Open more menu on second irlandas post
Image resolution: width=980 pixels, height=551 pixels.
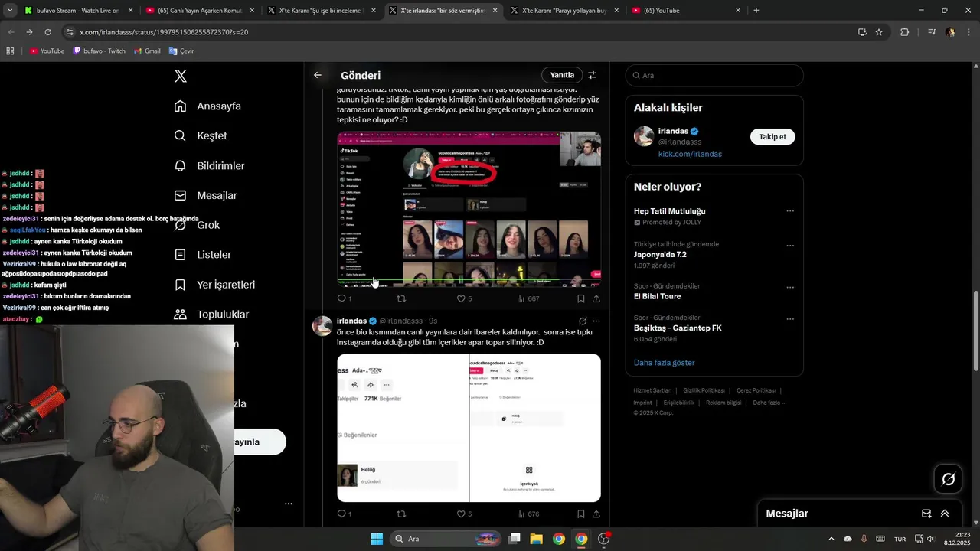pos(596,321)
